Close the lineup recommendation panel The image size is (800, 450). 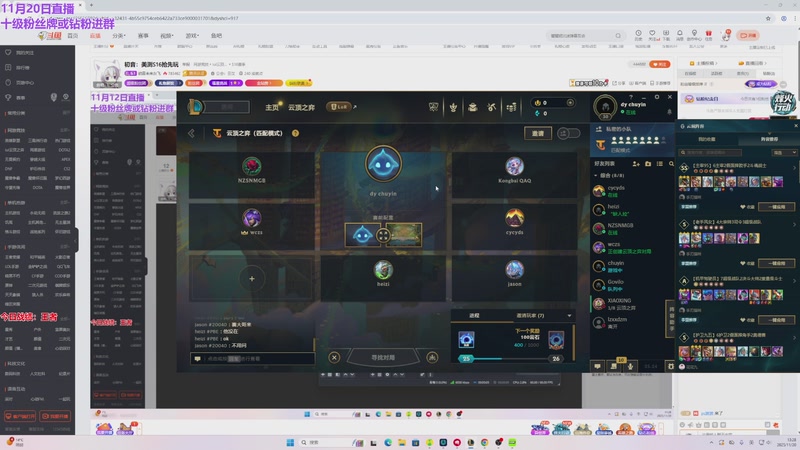795,126
